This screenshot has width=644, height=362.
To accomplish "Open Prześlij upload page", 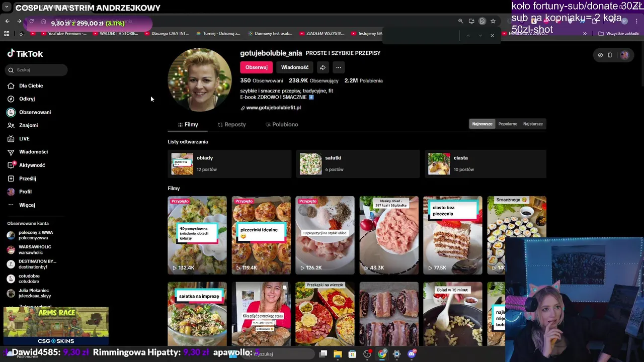I will click(x=22, y=178).
